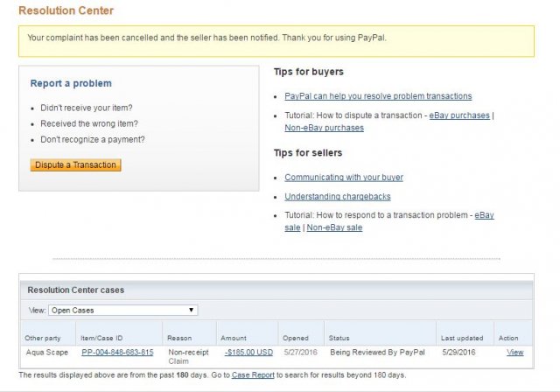Click the 'Status' column header
Image resolution: width=560 pixels, height=392 pixels.
(x=339, y=337)
